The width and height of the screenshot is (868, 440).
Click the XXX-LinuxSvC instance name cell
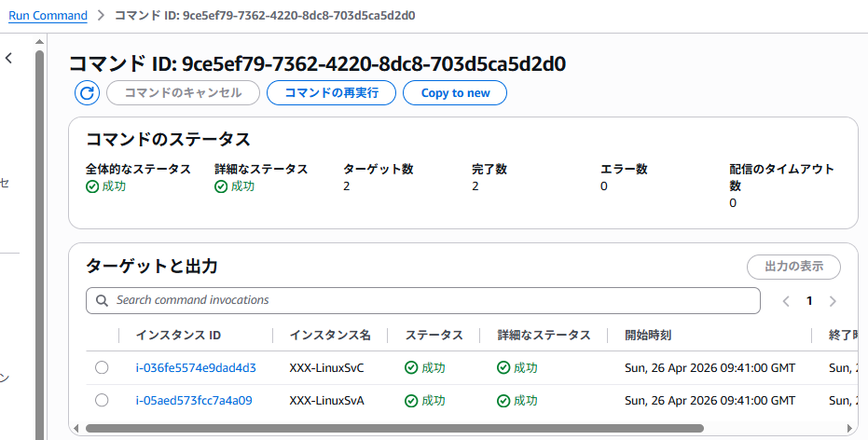326,368
